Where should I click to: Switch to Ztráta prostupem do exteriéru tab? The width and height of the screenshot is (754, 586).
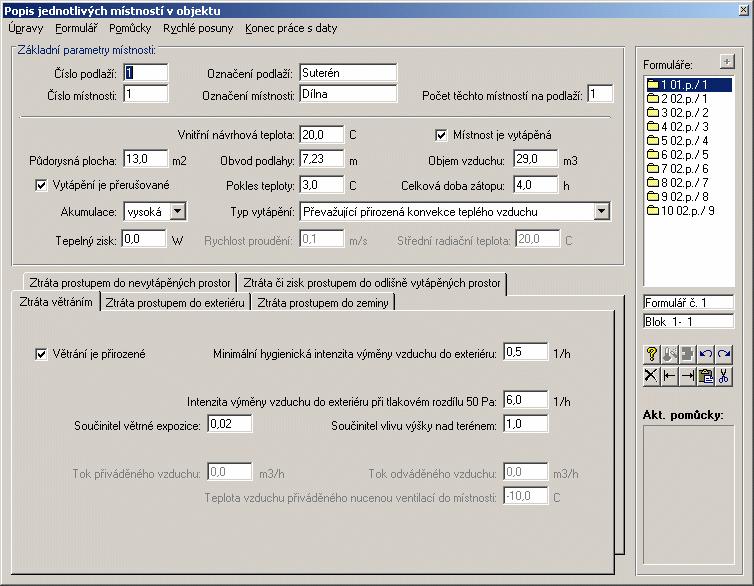click(175, 303)
